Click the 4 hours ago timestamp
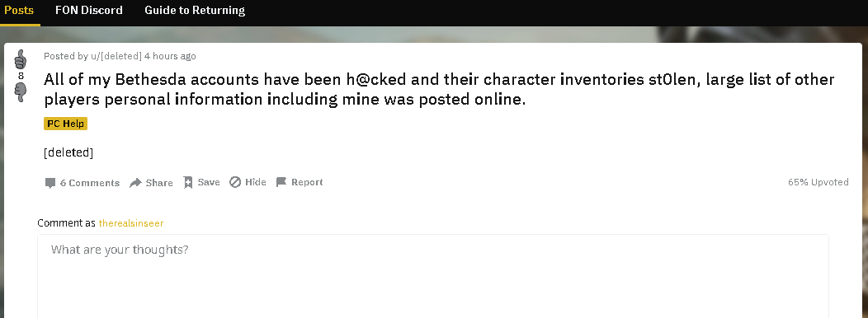This screenshot has height=318, width=868. coord(170,56)
